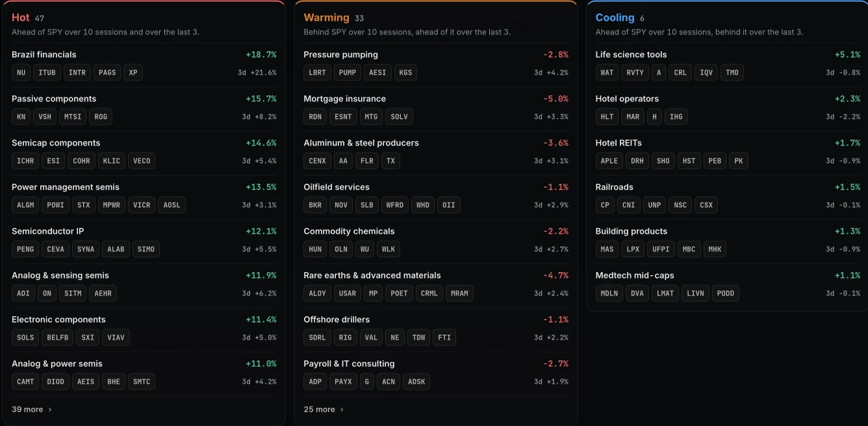Open the Semiconductor IP group
The image size is (868, 426).
pyautogui.click(x=47, y=231)
